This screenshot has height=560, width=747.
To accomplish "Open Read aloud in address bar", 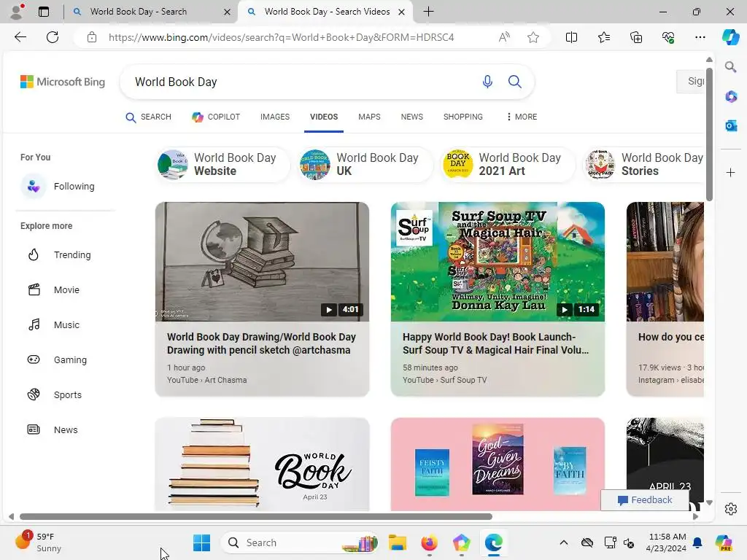I will click(x=504, y=37).
